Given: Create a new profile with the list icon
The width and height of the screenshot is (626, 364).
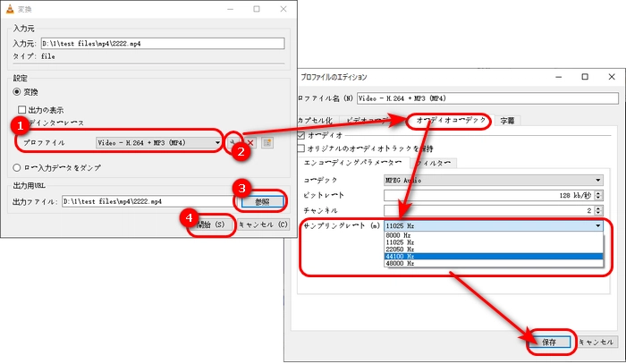Looking at the screenshot, I should click(267, 142).
